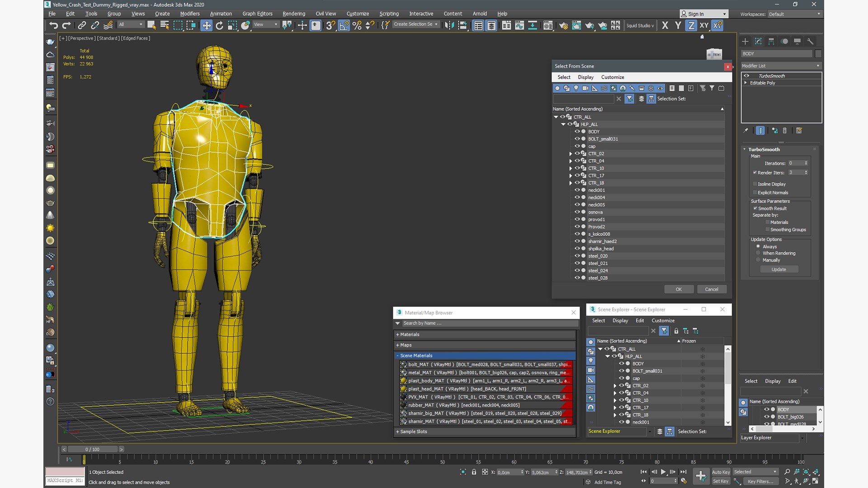Open the Utilities wrench tab
Image resolution: width=868 pixels, height=488 pixels.
click(x=810, y=41)
